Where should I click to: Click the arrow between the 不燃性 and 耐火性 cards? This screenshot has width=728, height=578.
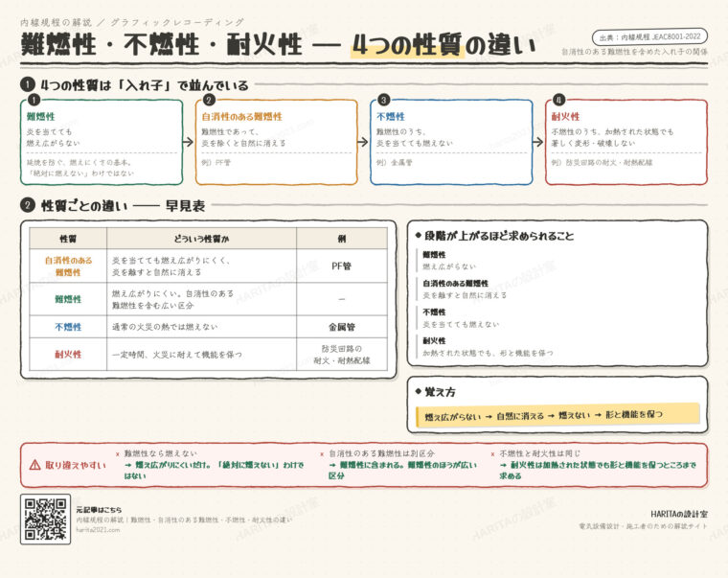tap(538, 142)
